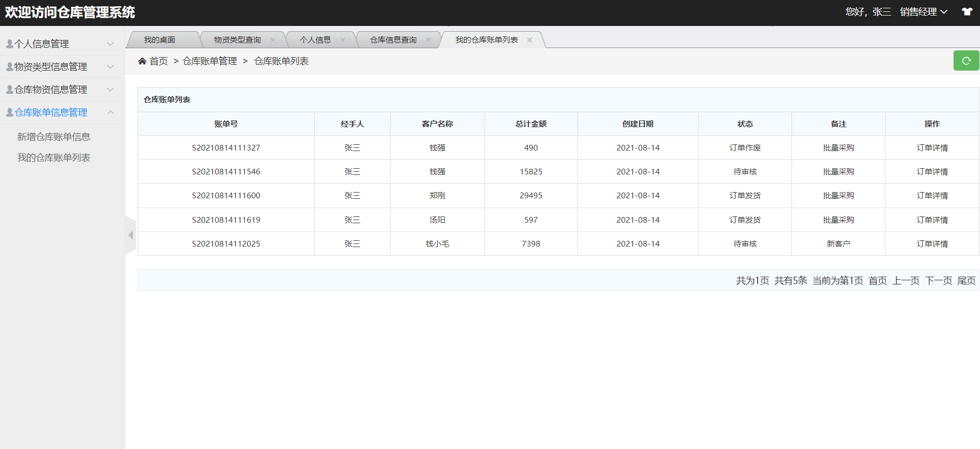Switch to the 仓库信息查询 tab

(x=393, y=40)
